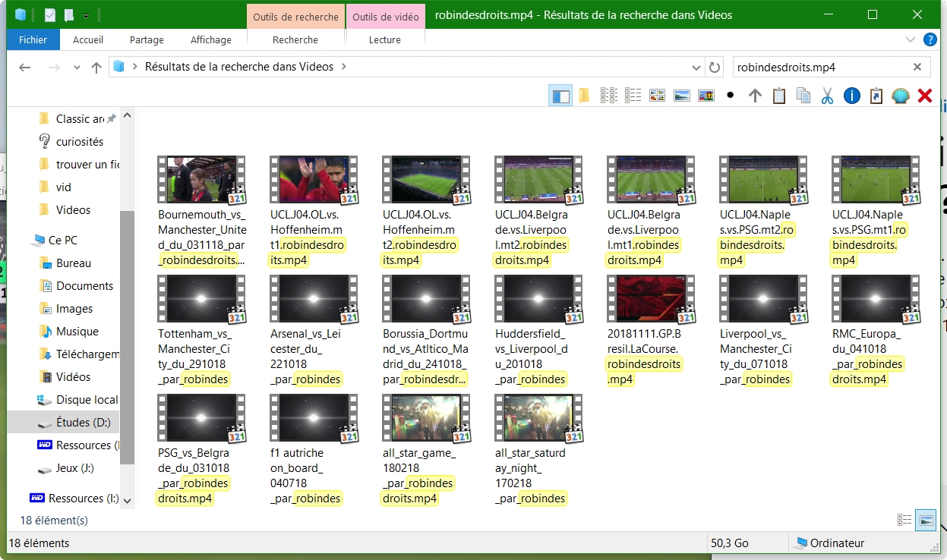Image resolution: width=947 pixels, height=560 pixels.
Task: Select curiosités in the navigation pane
Action: [x=79, y=141]
